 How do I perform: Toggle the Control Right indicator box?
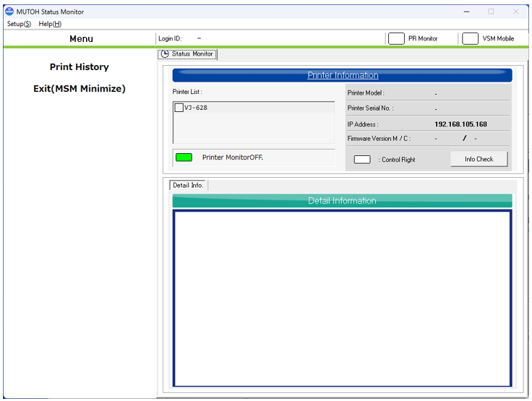click(362, 160)
